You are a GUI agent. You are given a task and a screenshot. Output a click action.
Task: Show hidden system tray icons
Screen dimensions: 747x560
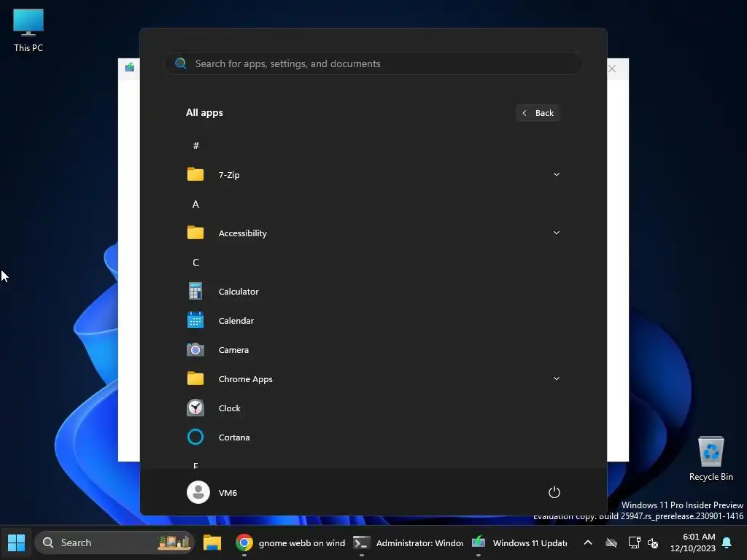pos(588,542)
